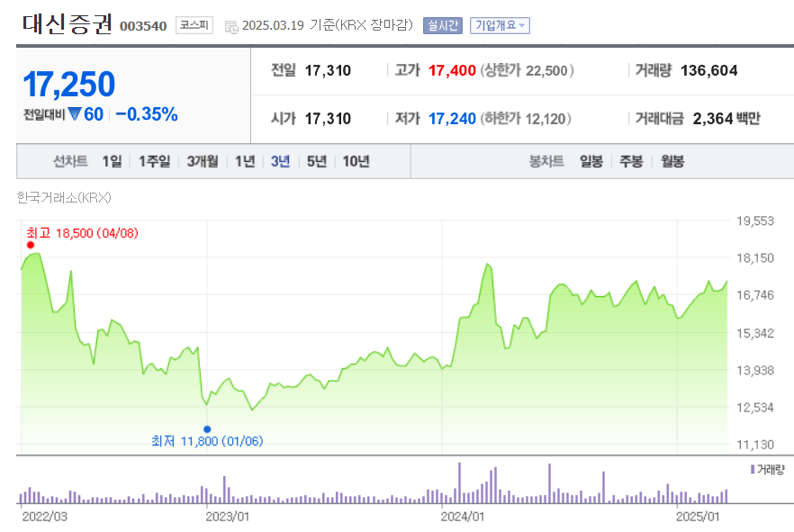Screen dimensions: 794x532
Task: Click the 최저 11,800 (01/06) label
Action: click(207, 441)
